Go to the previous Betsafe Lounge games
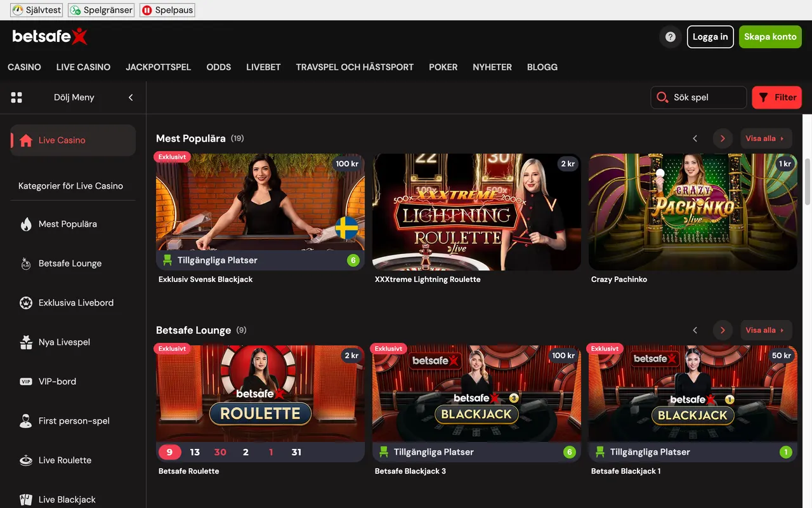 695,330
